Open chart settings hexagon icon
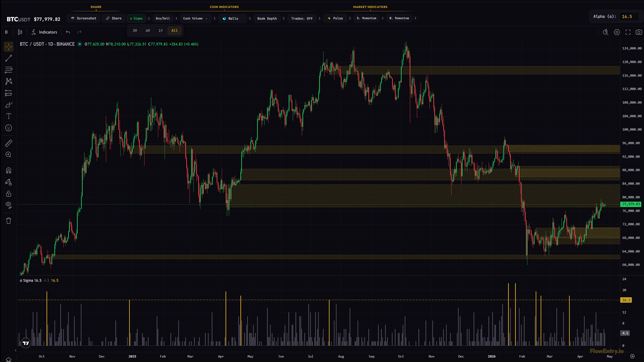Image resolution: width=644 pixels, height=362 pixels. click(x=617, y=32)
